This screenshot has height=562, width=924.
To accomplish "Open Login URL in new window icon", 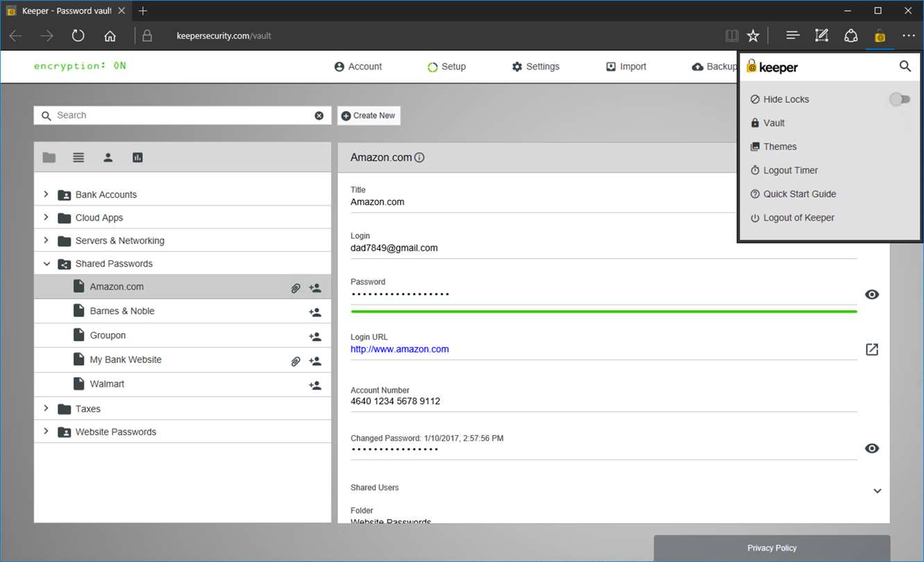I will coord(872,349).
